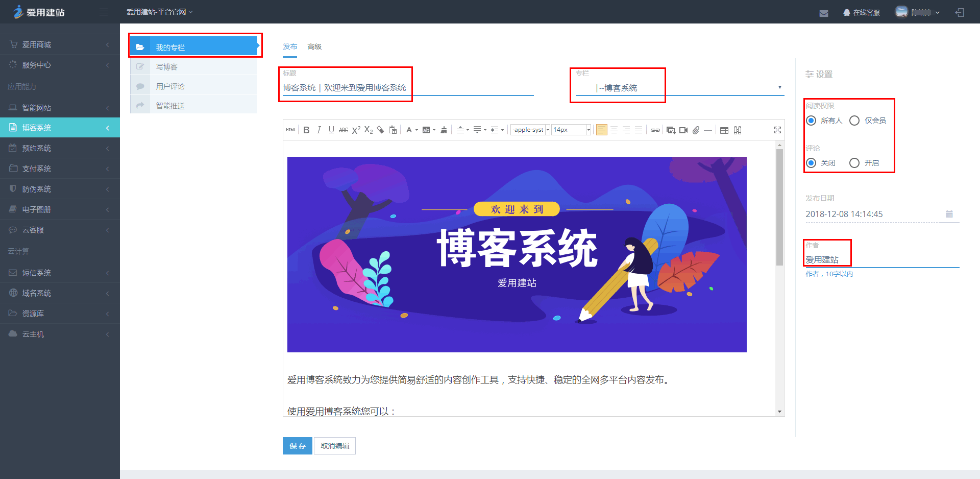Set comments to 关闭

click(811, 163)
